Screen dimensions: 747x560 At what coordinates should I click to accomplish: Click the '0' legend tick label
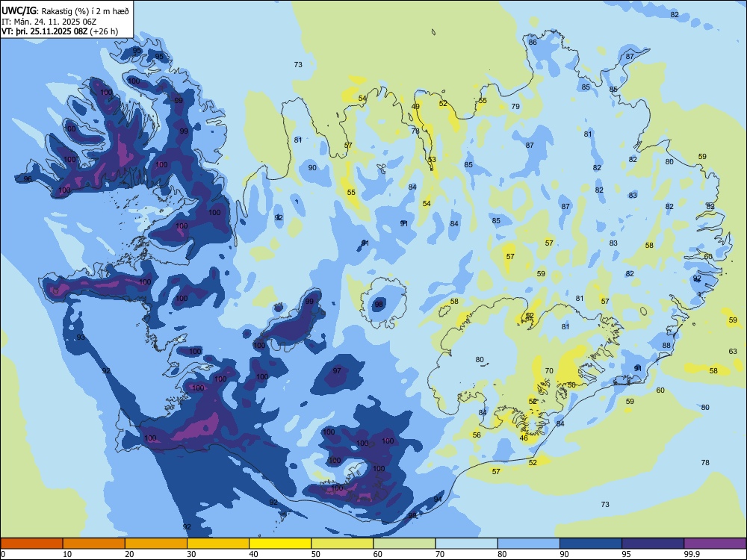[3, 554]
